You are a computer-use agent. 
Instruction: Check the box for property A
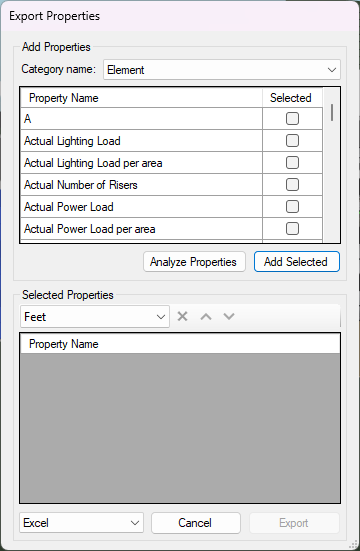click(292, 119)
